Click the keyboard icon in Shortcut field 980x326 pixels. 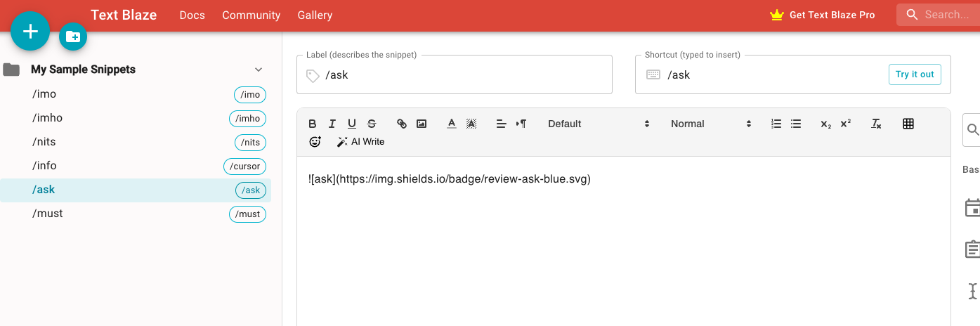[653, 74]
